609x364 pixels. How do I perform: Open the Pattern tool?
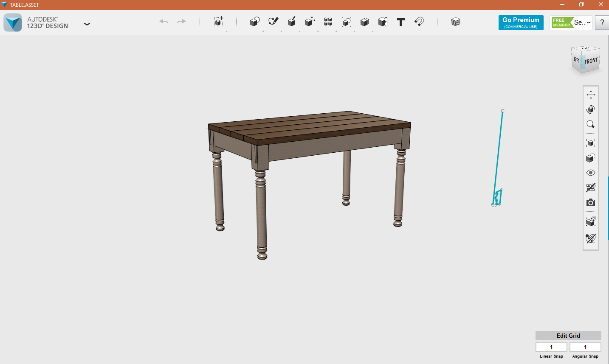point(327,22)
